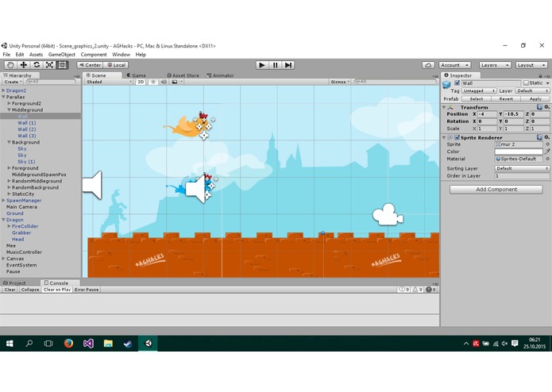
Task: Open the Hierarchy Create dropdown
Action: (13, 82)
